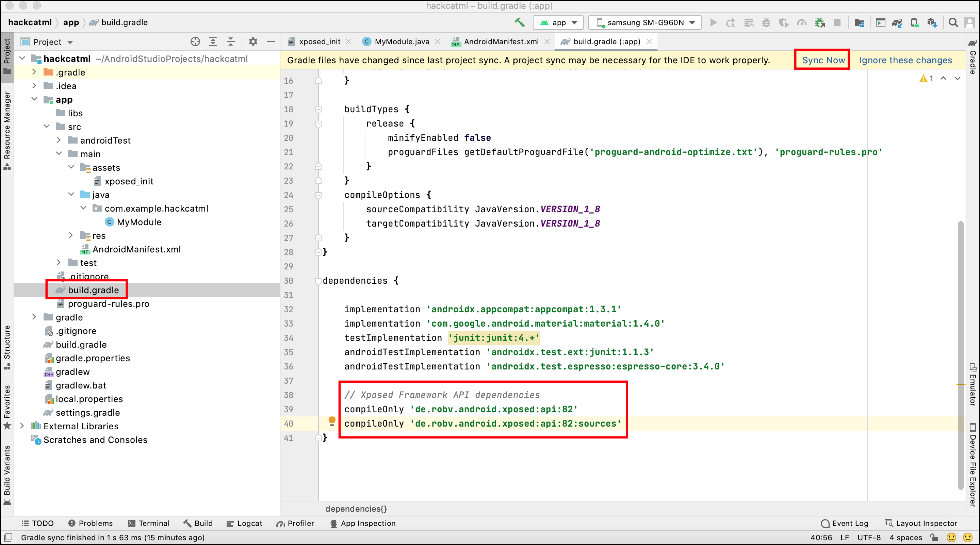Click the Collapse All icon in Project panel
Screen dimensions: 980x545
click(x=231, y=42)
